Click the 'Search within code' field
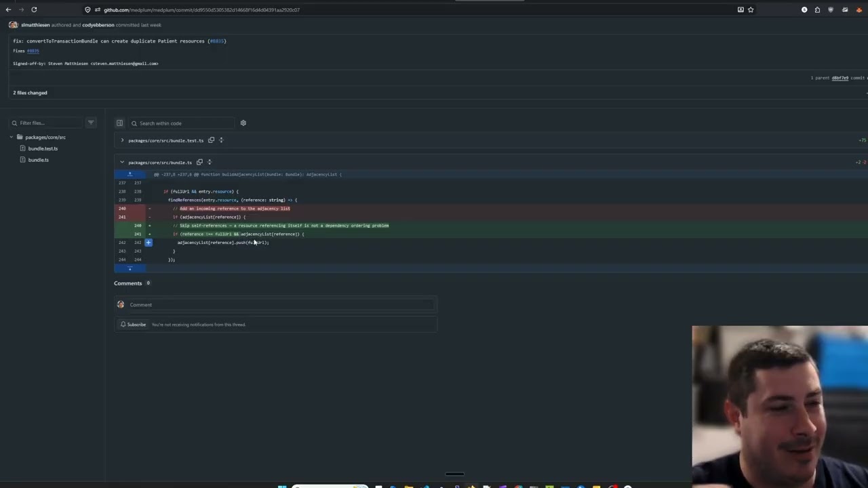 [x=182, y=123]
